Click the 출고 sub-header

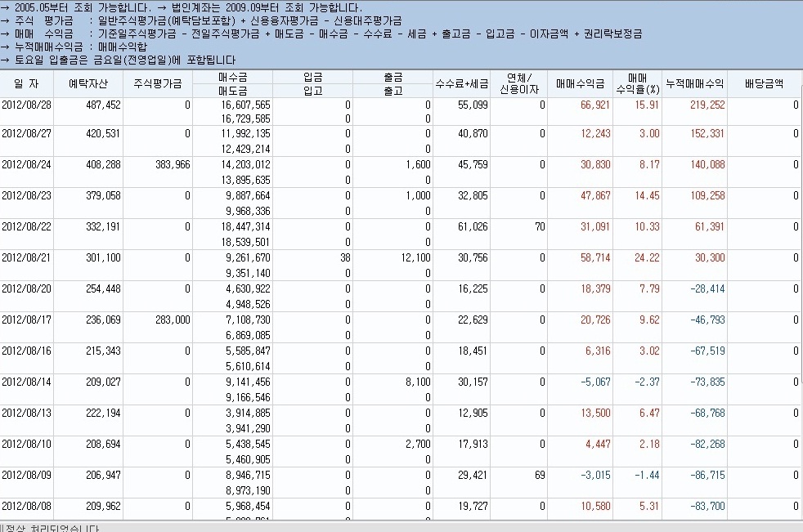pos(393,91)
